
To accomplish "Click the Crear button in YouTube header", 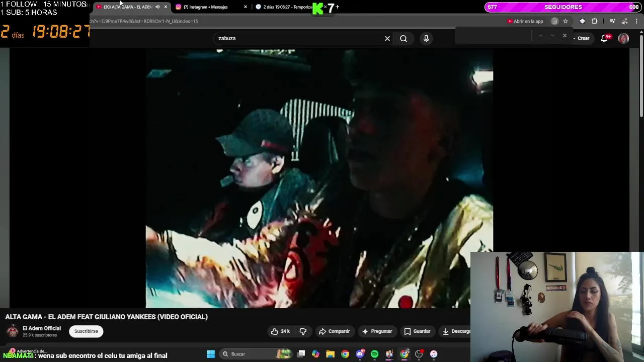I will 583,38.
